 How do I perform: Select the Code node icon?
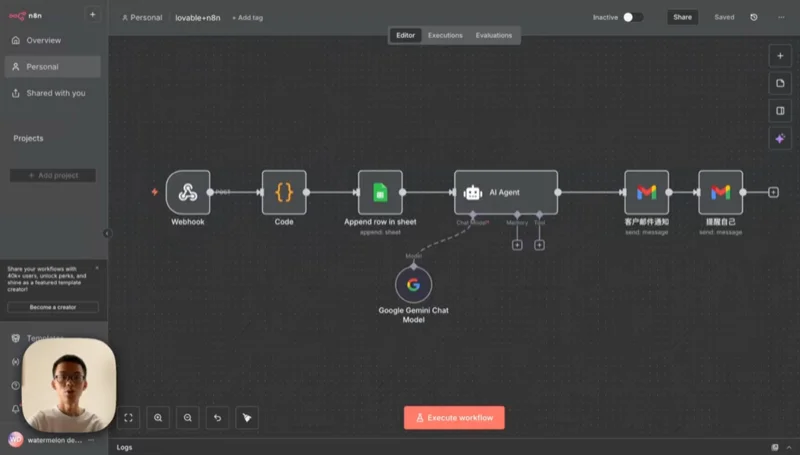pos(284,192)
